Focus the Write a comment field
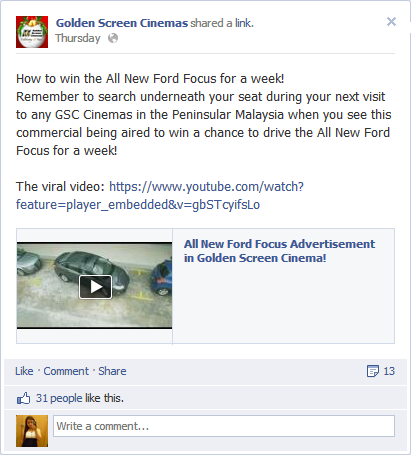This screenshot has width=411, height=455. (224, 426)
